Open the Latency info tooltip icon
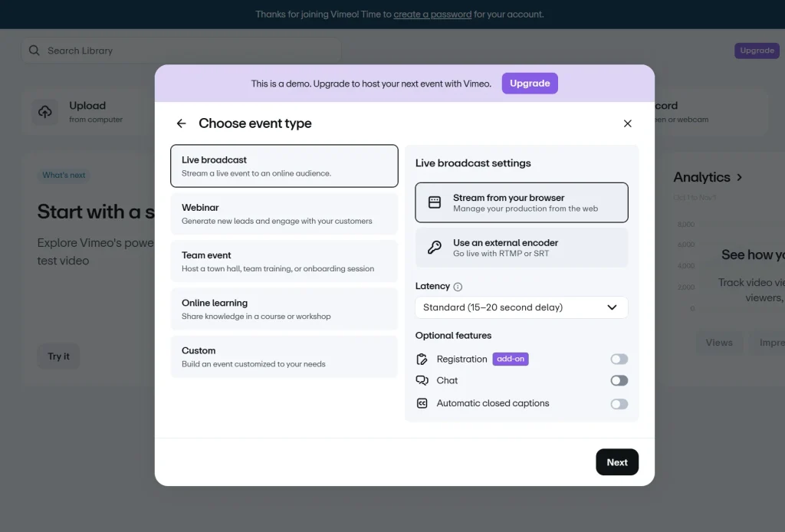 coord(459,285)
